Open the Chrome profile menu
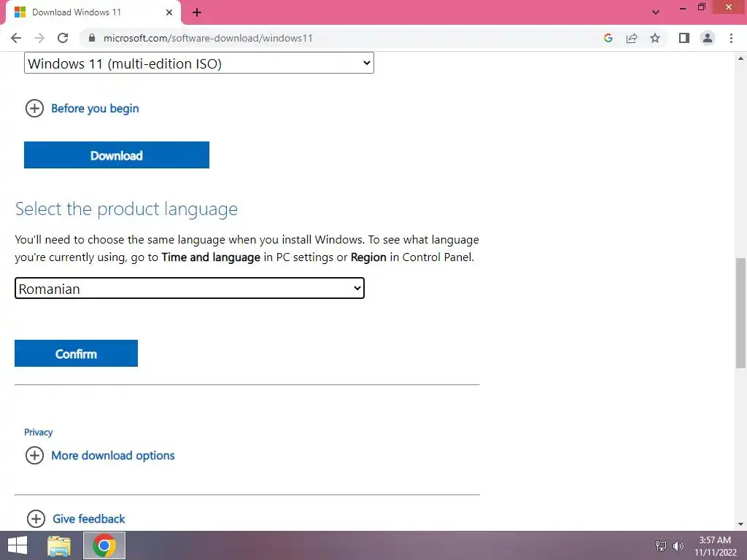Screen dimensions: 747x560 [708, 38]
